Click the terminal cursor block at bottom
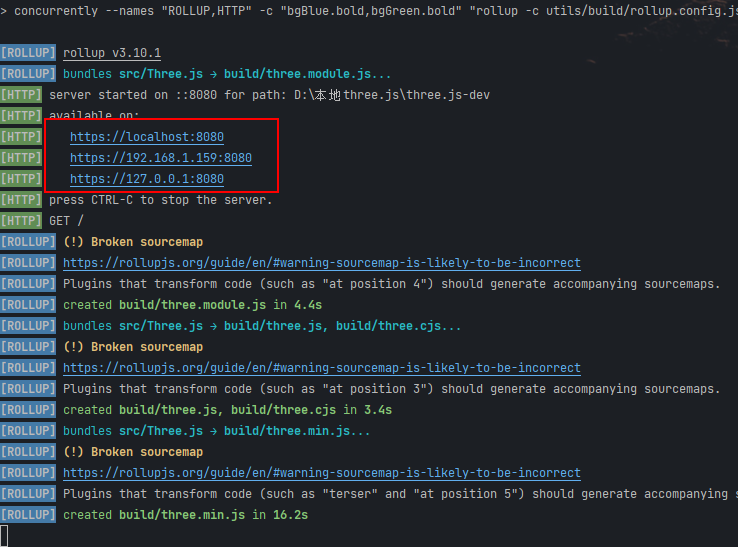This screenshot has height=547, width=738. (x=4, y=536)
